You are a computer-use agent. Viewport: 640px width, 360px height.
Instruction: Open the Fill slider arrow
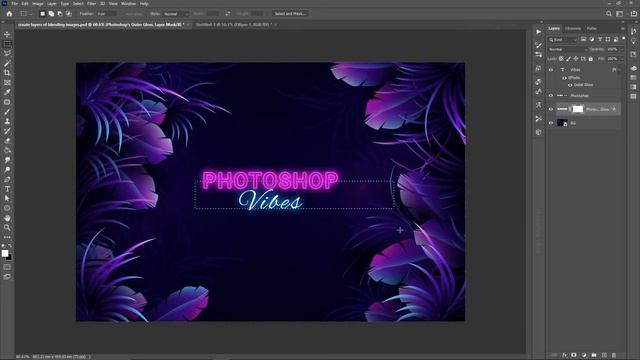point(622,59)
